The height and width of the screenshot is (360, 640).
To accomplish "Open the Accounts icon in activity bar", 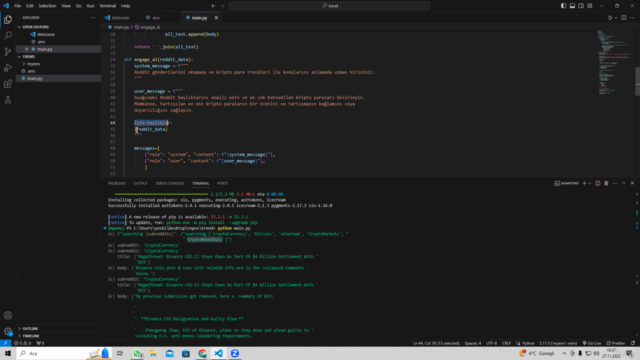I will point(8,315).
